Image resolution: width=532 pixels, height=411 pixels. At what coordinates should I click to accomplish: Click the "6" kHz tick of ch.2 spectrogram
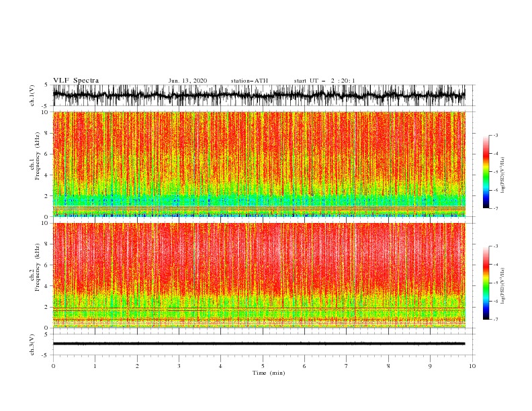tap(46, 265)
